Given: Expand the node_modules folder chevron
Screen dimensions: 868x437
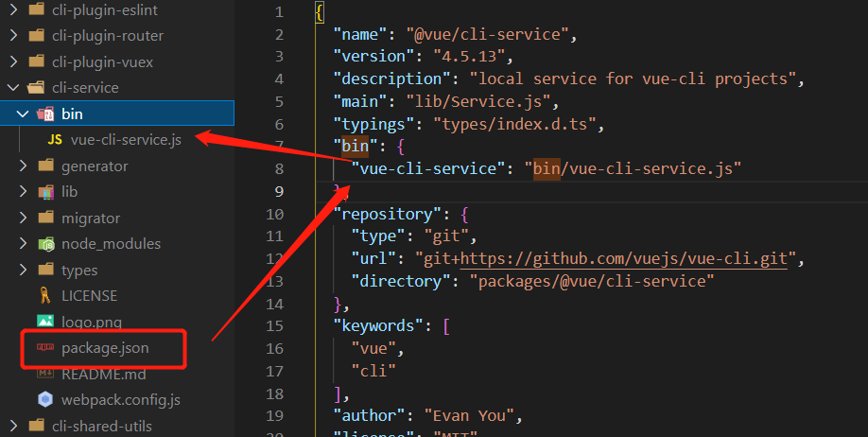Looking at the screenshot, I should point(24,244).
